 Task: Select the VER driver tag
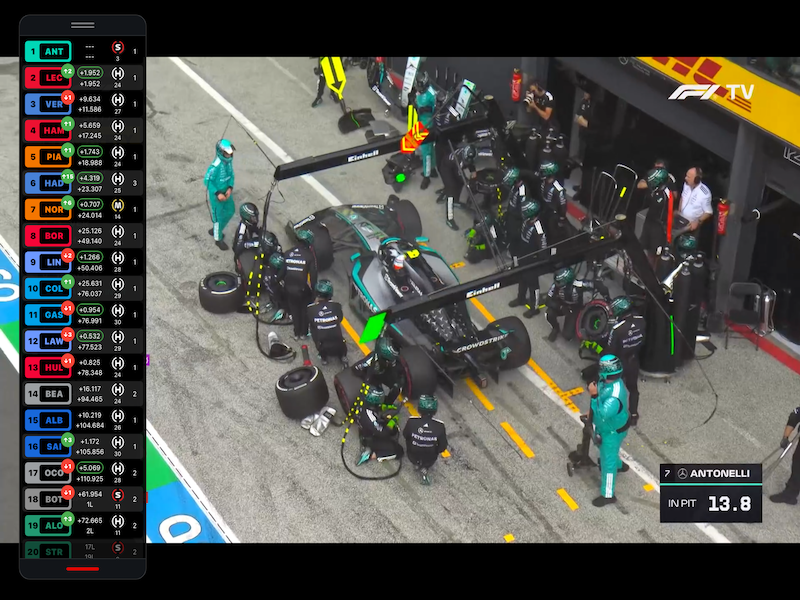click(48, 104)
